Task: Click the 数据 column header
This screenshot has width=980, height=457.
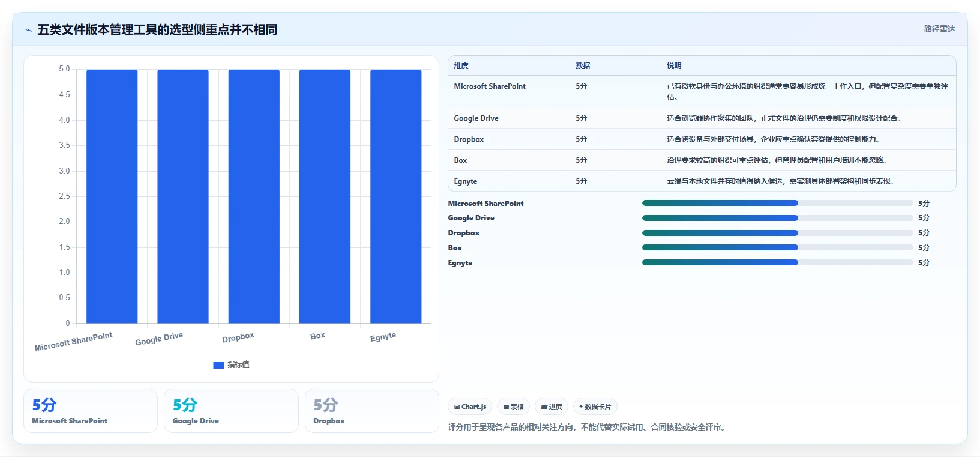Action: coord(583,66)
